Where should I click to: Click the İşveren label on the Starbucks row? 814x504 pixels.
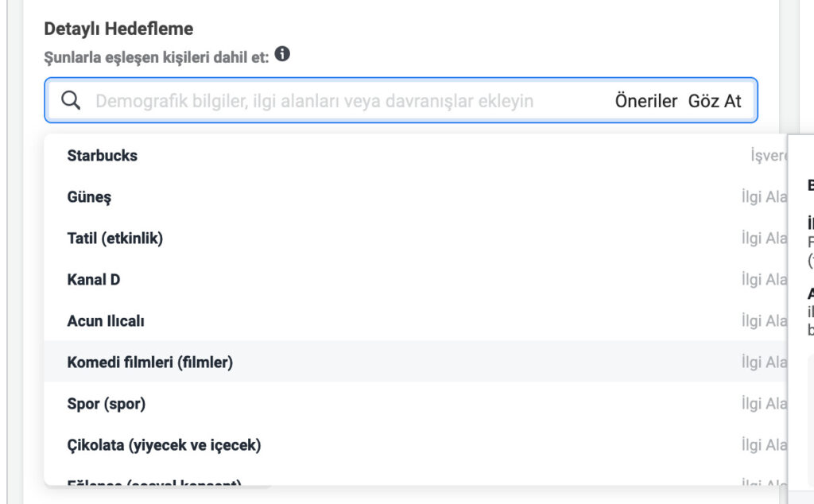(768, 156)
